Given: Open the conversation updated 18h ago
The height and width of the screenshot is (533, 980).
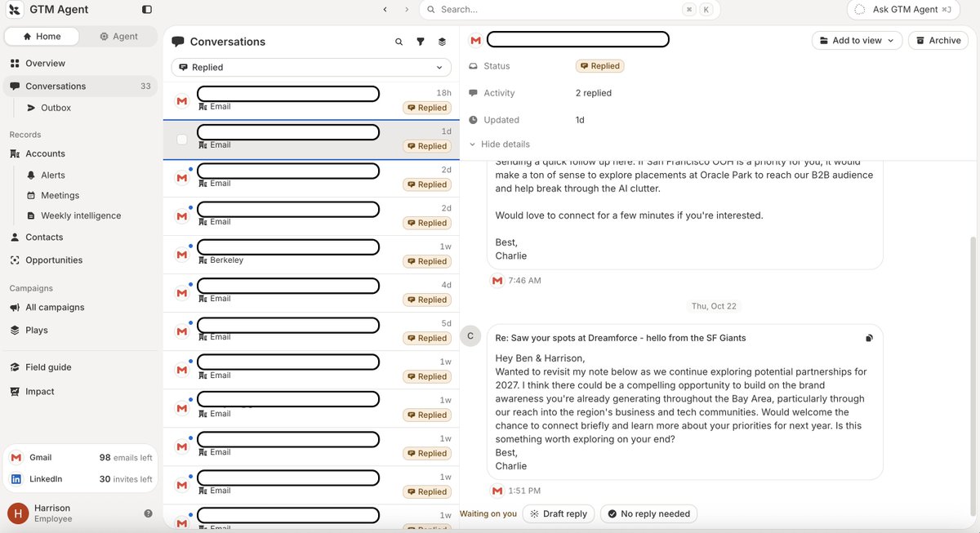Looking at the screenshot, I should [311, 100].
